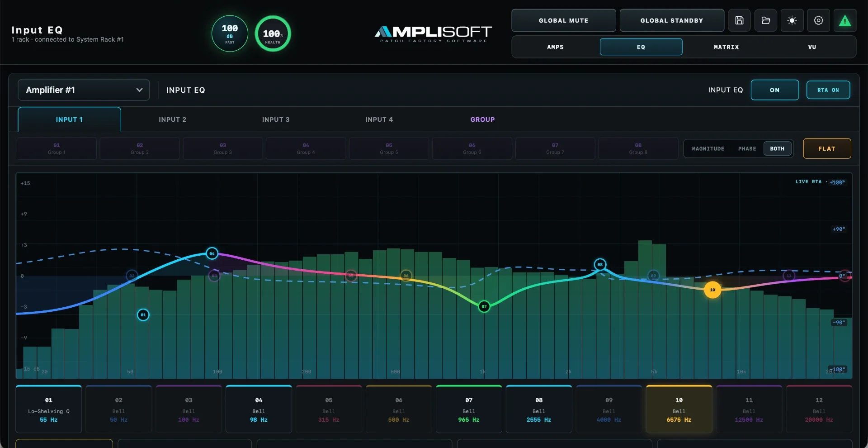Screen dimensions: 868x448
Task: Select band 07 Bell 965 Hz card
Action: [469, 409]
